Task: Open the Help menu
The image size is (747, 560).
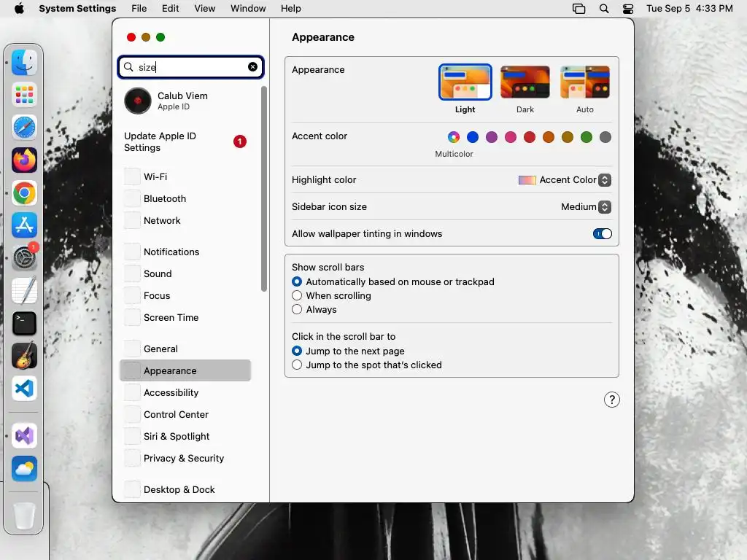Action: 290,8
